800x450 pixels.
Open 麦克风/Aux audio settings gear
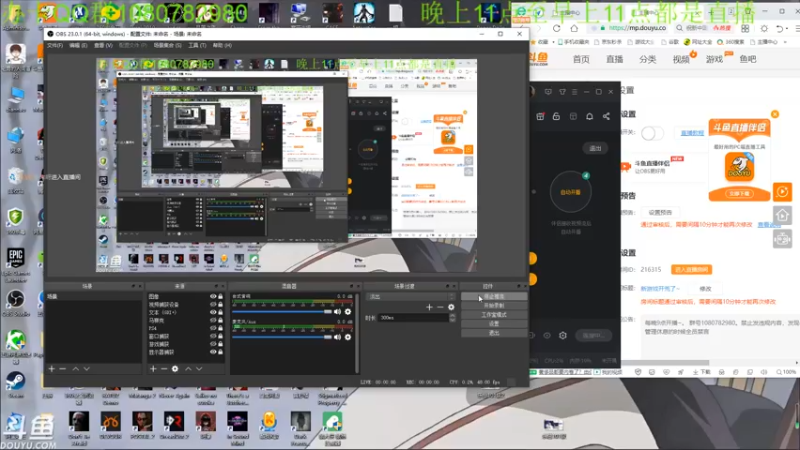348,337
